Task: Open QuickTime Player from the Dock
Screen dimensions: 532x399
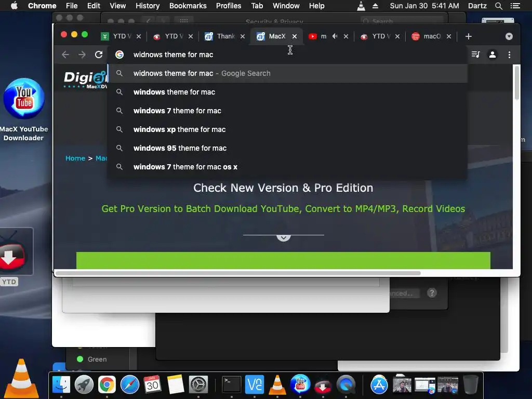Action: [345, 385]
